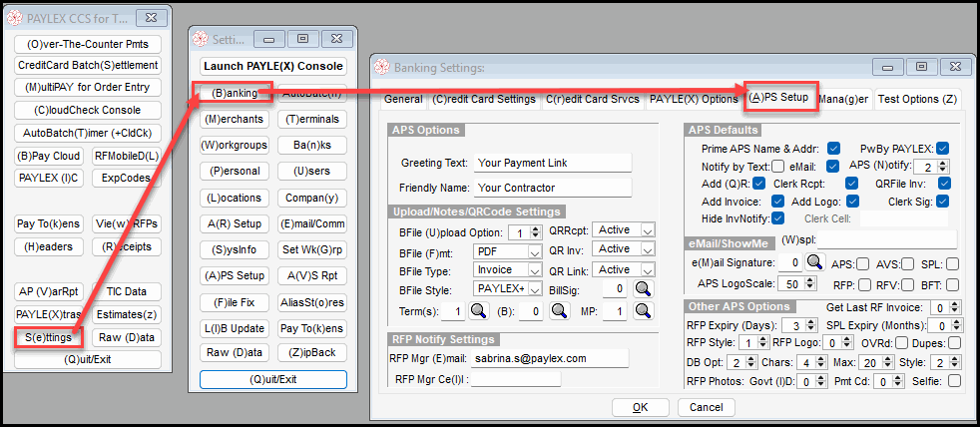
Task: Open the e(M)ail Signature magnifier lookup
Action: click(815, 262)
